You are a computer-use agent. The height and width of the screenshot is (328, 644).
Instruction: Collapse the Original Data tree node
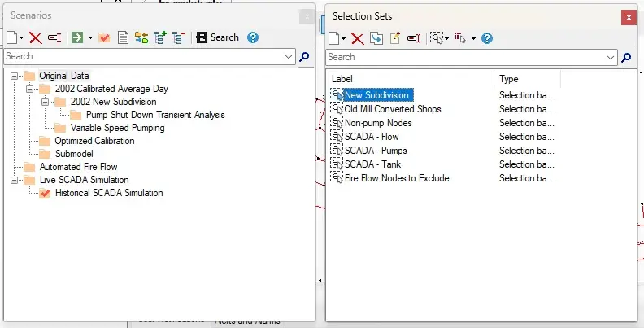[x=15, y=76]
